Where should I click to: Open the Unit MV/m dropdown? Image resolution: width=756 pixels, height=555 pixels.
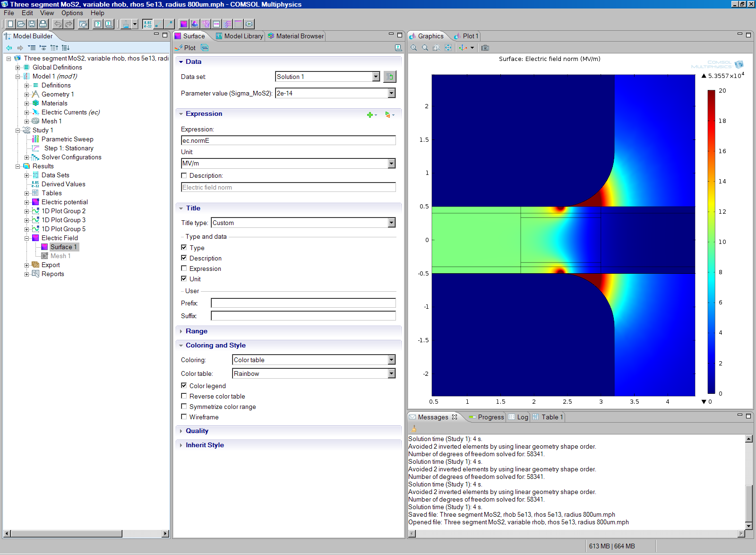(x=391, y=164)
